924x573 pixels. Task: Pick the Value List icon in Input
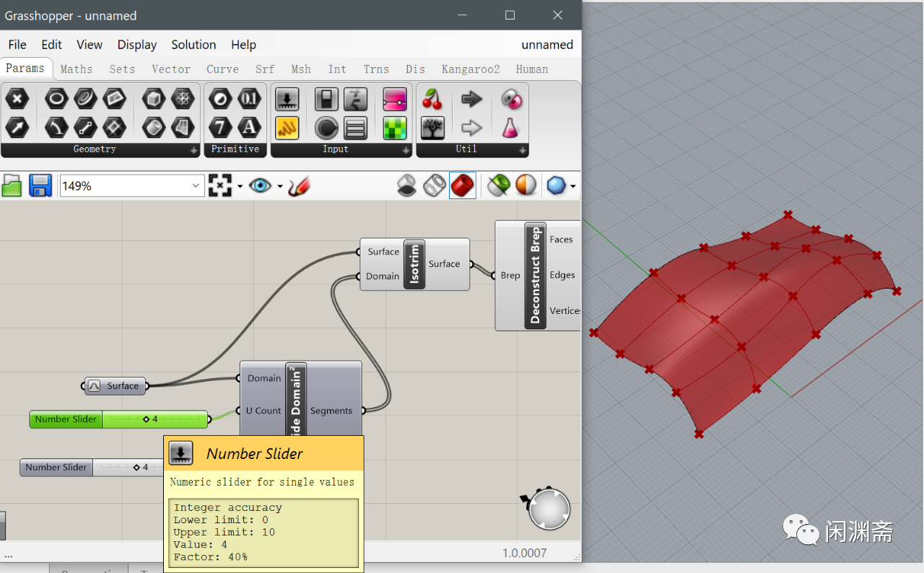pyautogui.click(x=354, y=128)
